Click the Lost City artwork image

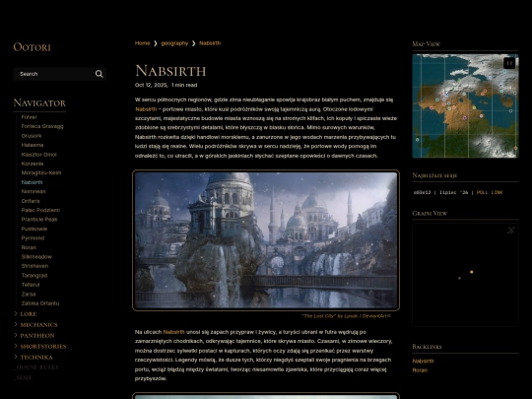pyautogui.click(x=266, y=240)
